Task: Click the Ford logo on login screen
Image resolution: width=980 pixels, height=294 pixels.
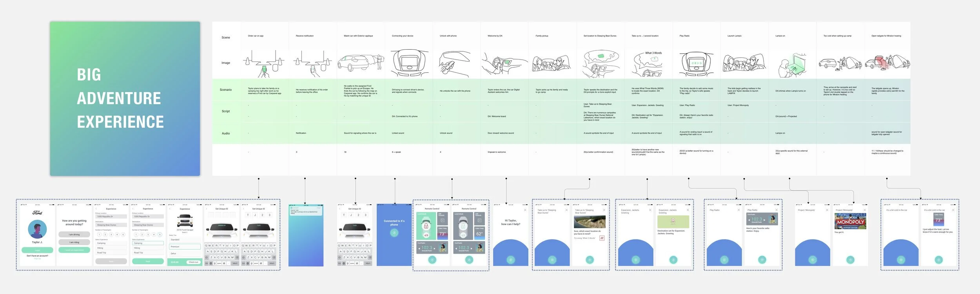Action: pos(37,213)
